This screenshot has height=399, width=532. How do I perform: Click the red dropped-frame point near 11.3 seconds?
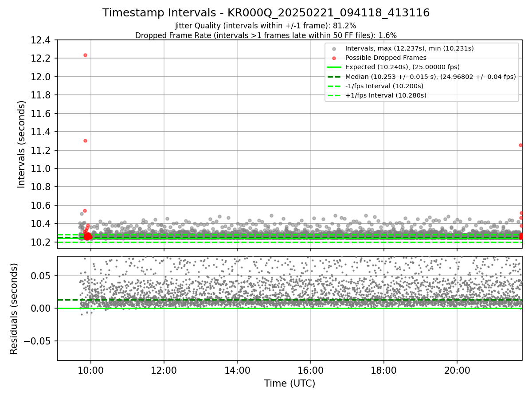(x=85, y=141)
